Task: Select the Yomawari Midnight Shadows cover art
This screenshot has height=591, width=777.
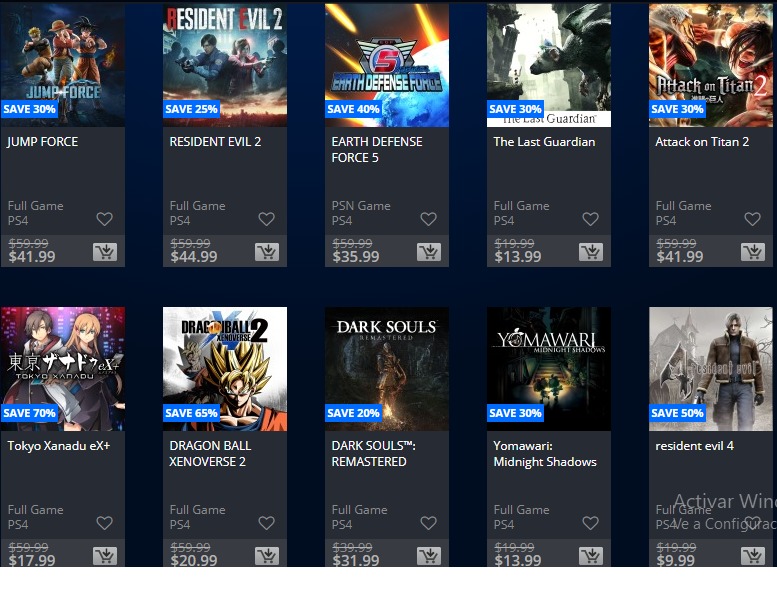Action: tap(549, 368)
